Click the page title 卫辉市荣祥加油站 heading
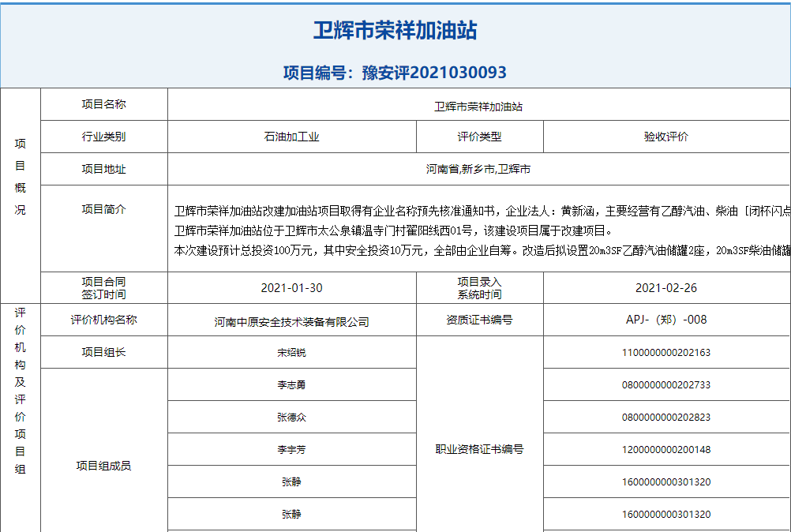Image resolution: width=791 pixels, height=532 pixels. click(x=395, y=30)
